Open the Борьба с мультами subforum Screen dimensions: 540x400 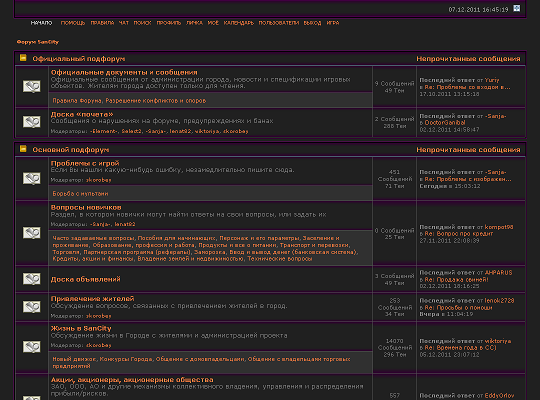80,194
